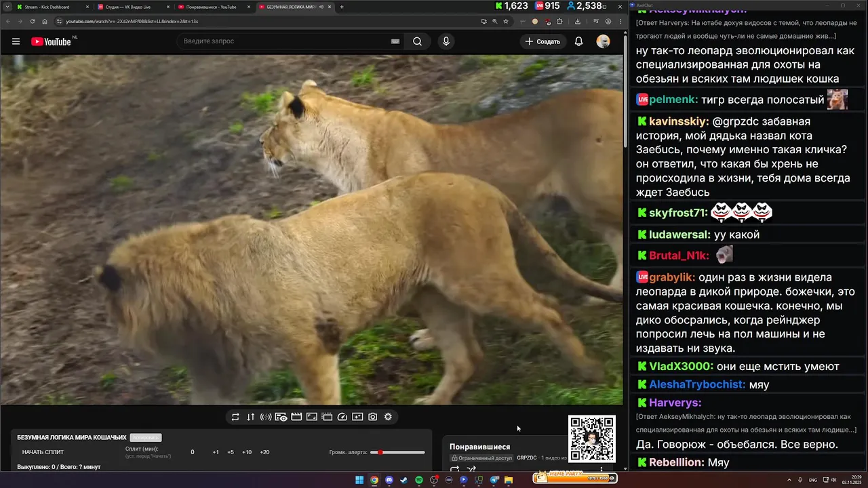Viewport: 868px width, 488px height.
Task: Click the НАЧАТЬ СПЛИТ button
Action: pos(43,452)
